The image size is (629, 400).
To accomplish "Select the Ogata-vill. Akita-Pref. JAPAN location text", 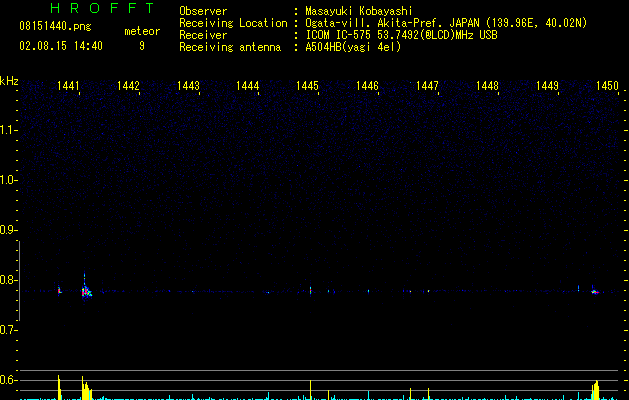I will (x=446, y=23).
